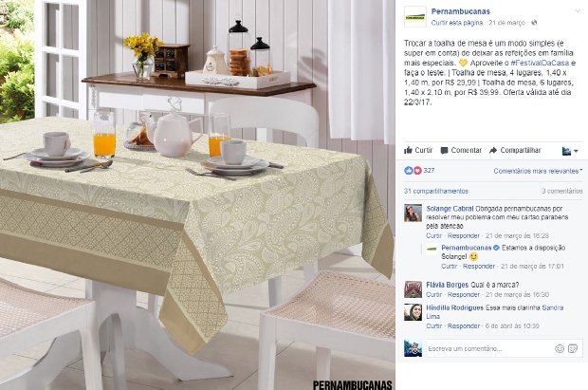Open the sticker picker in the comment box
The height and width of the screenshot is (390, 588).
pos(573,348)
